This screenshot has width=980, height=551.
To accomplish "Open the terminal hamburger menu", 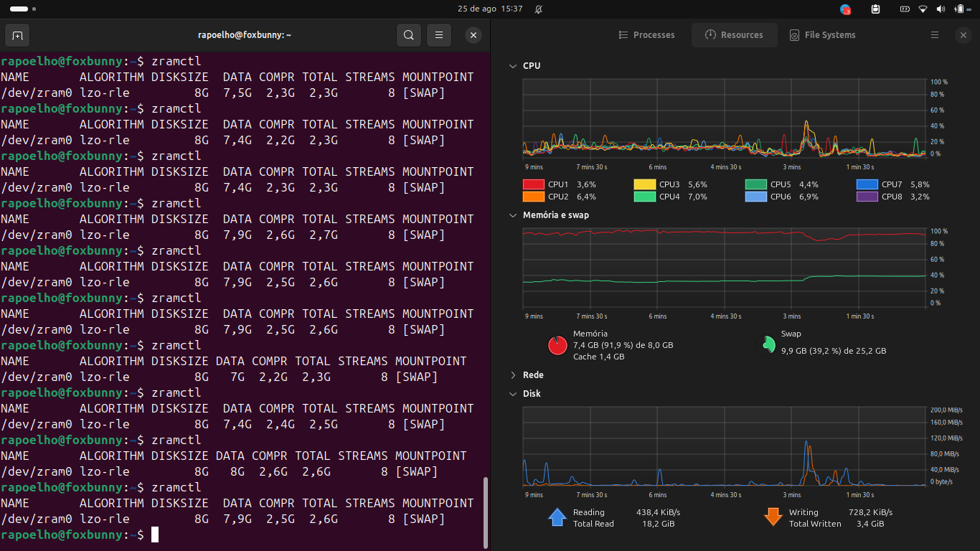I will 439,35.
